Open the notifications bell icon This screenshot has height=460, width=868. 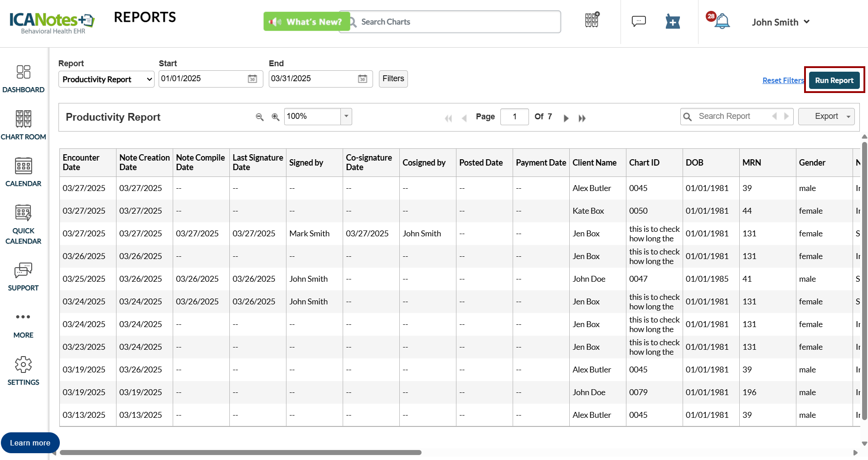tap(722, 21)
